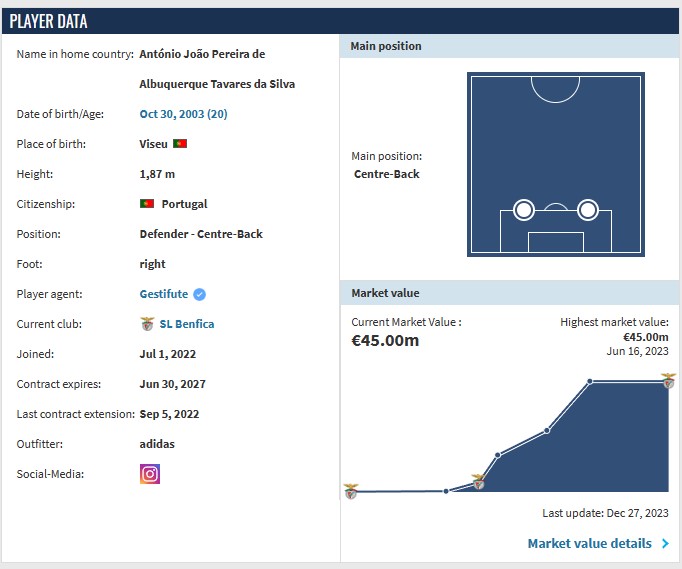Click the verified badge next to Gestifute

click(x=199, y=294)
